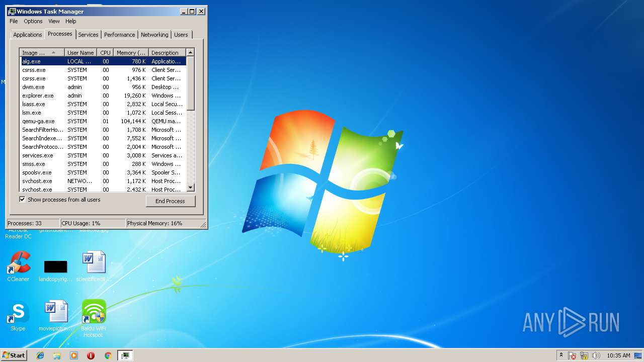
Task: Click the Task Manager title bar icon
Action: [x=13, y=11]
